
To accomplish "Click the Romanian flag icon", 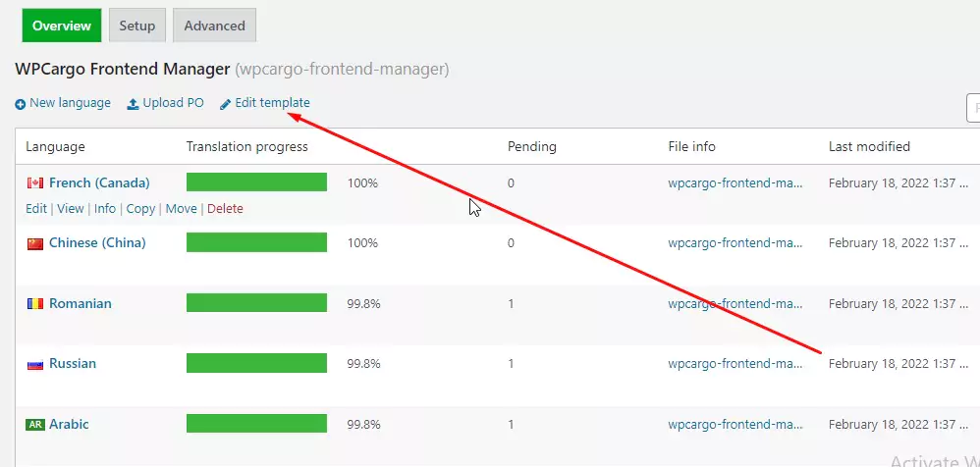I will click(x=35, y=304).
